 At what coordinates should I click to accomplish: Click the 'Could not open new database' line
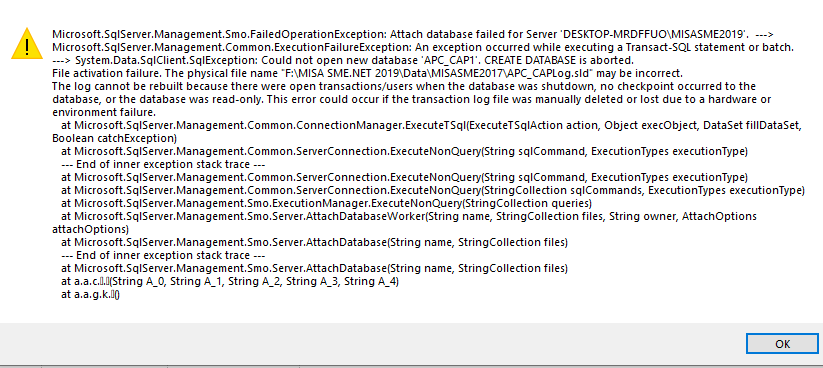pyautogui.click(x=343, y=60)
